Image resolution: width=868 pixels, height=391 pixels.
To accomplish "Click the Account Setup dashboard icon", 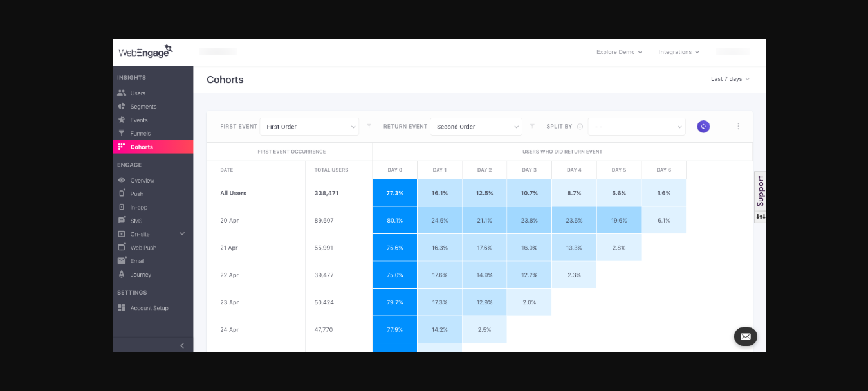I will tap(122, 308).
